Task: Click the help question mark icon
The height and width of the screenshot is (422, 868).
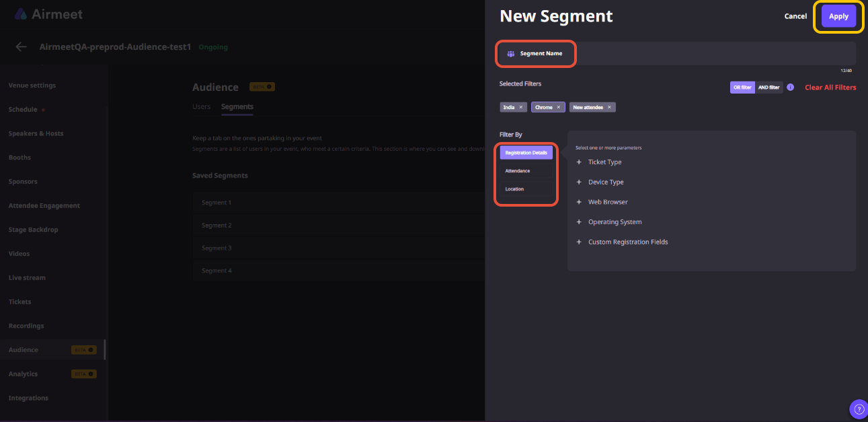Action: pyautogui.click(x=858, y=409)
